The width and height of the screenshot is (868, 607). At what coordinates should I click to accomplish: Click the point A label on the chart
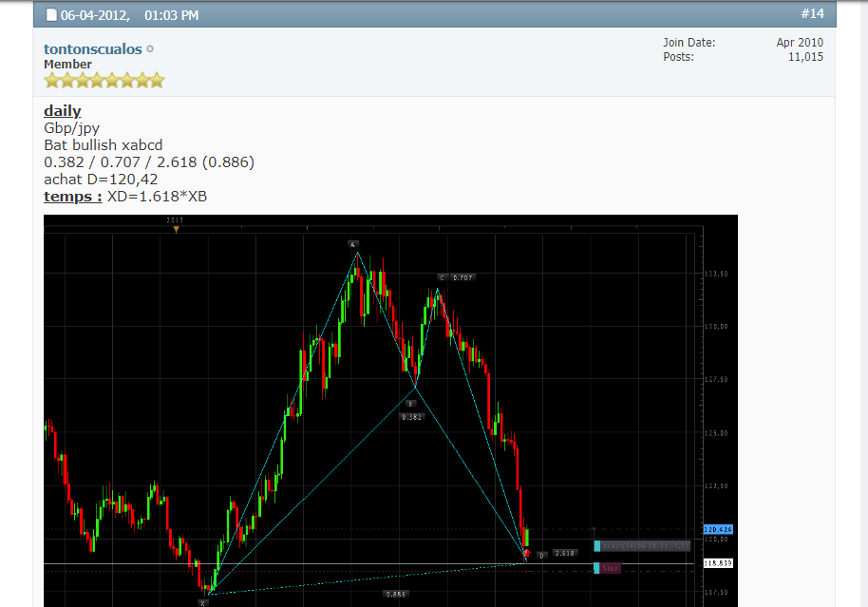click(352, 244)
